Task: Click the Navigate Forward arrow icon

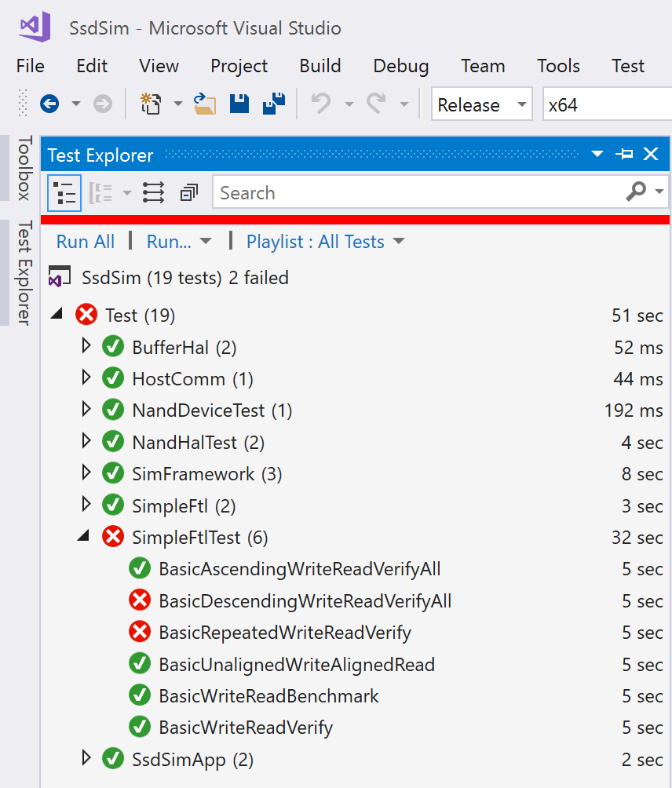Action: (103, 104)
